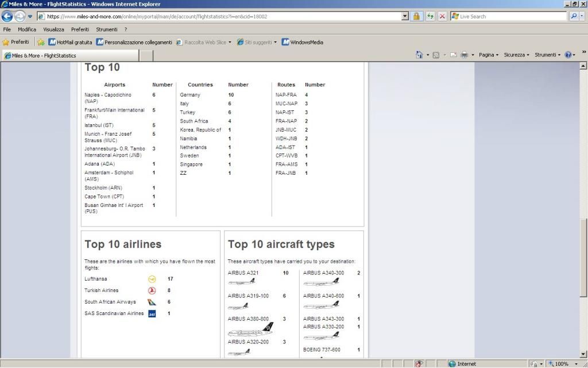This screenshot has width=588, height=368.
Task: Open the WindowsMedia favorite link
Action: [303, 43]
